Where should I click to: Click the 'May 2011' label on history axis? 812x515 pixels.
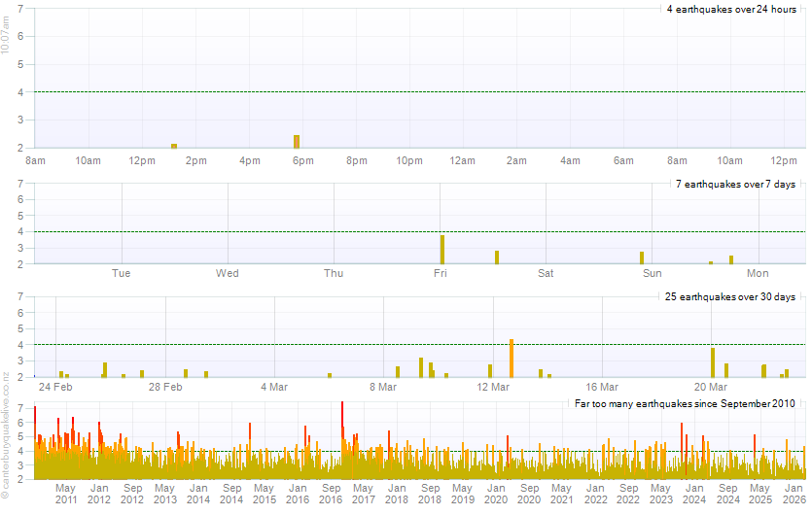coord(66,494)
